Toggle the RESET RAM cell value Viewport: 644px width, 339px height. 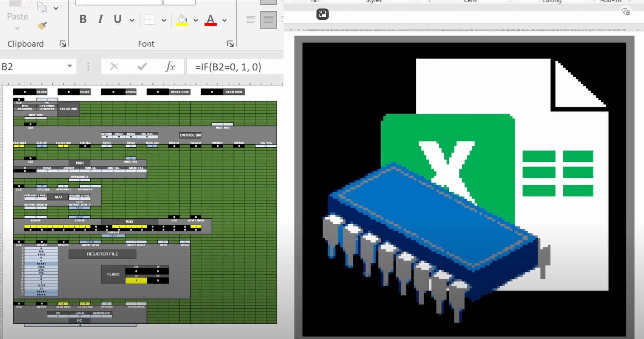click(158, 92)
